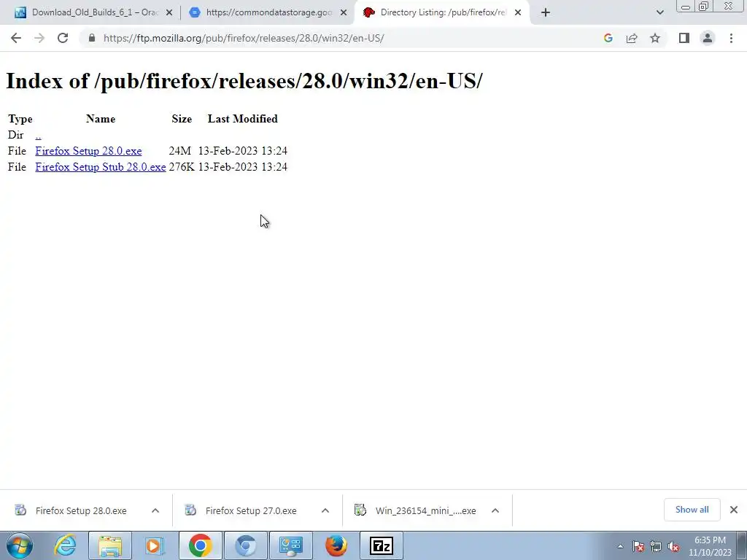Open Chrome three-dot menu
747x560 pixels.
point(731,38)
